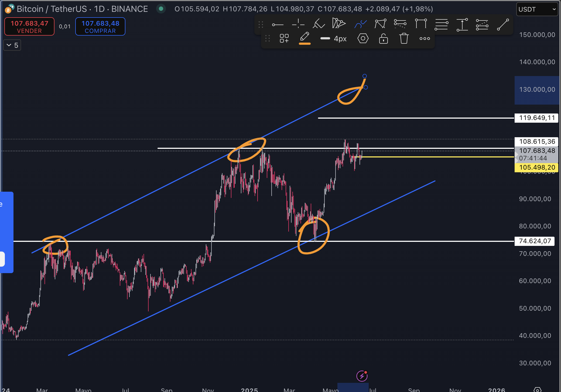Select the price range measure tool

coord(462,25)
